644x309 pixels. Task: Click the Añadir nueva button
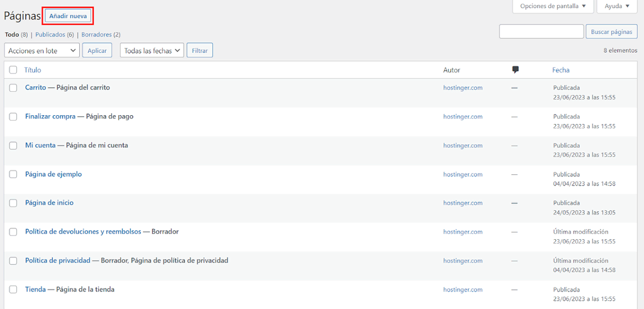click(x=69, y=16)
